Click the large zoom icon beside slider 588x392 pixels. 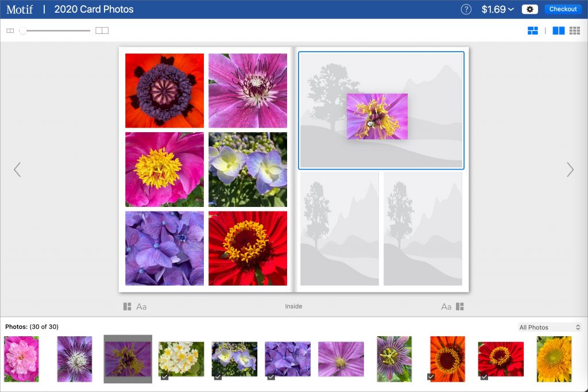[102, 30]
